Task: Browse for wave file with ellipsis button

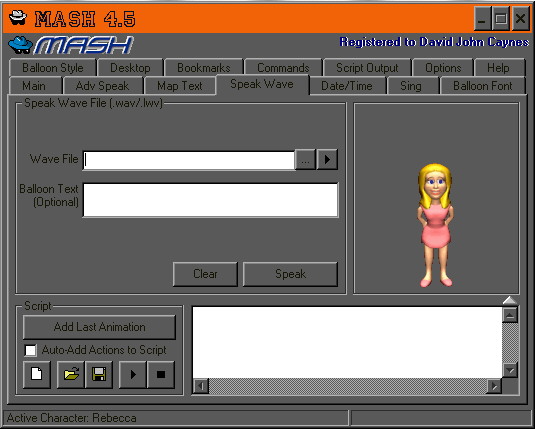Action: pyautogui.click(x=305, y=159)
